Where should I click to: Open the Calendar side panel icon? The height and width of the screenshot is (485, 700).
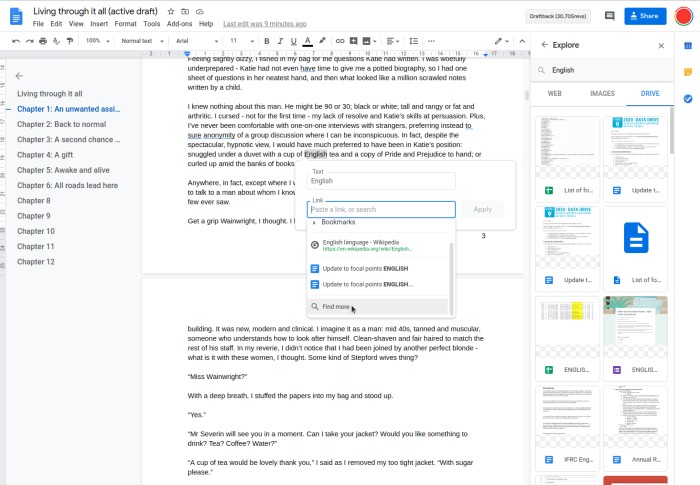[x=688, y=45]
